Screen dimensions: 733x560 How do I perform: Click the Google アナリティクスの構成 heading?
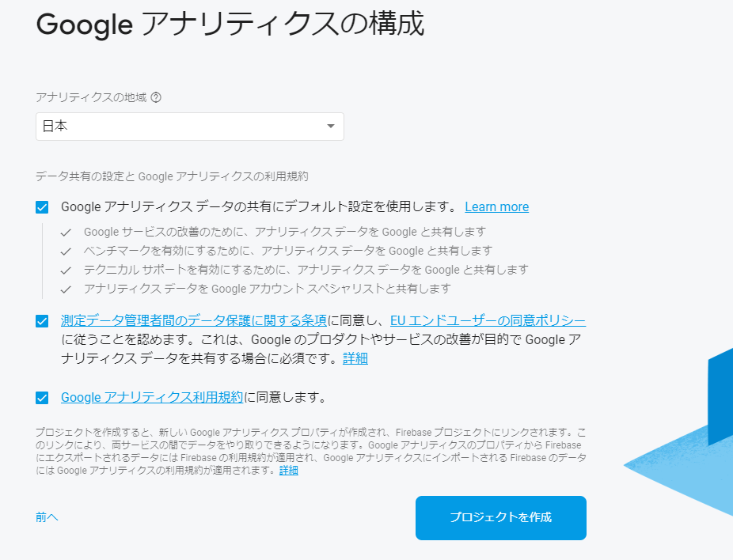230,24
